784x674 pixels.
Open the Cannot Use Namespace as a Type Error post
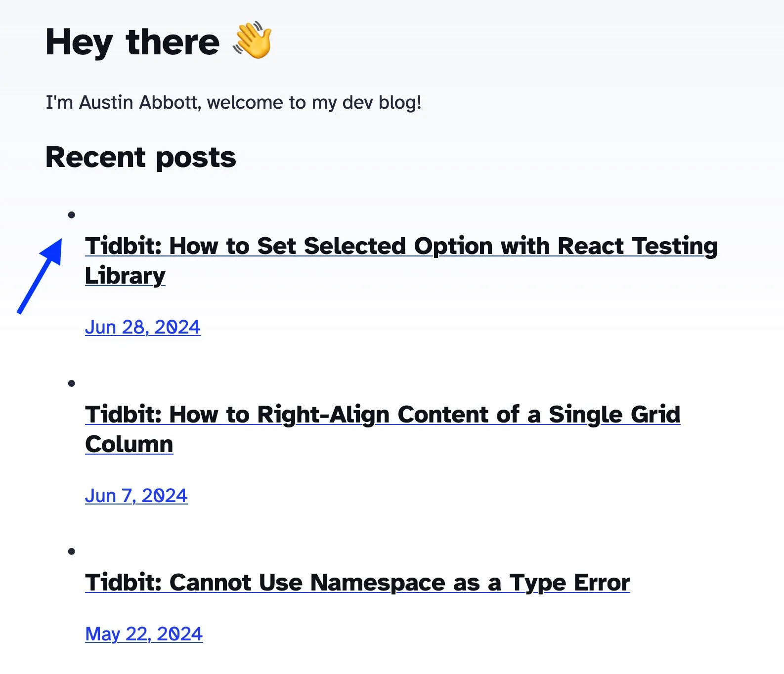pyautogui.click(x=357, y=583)
